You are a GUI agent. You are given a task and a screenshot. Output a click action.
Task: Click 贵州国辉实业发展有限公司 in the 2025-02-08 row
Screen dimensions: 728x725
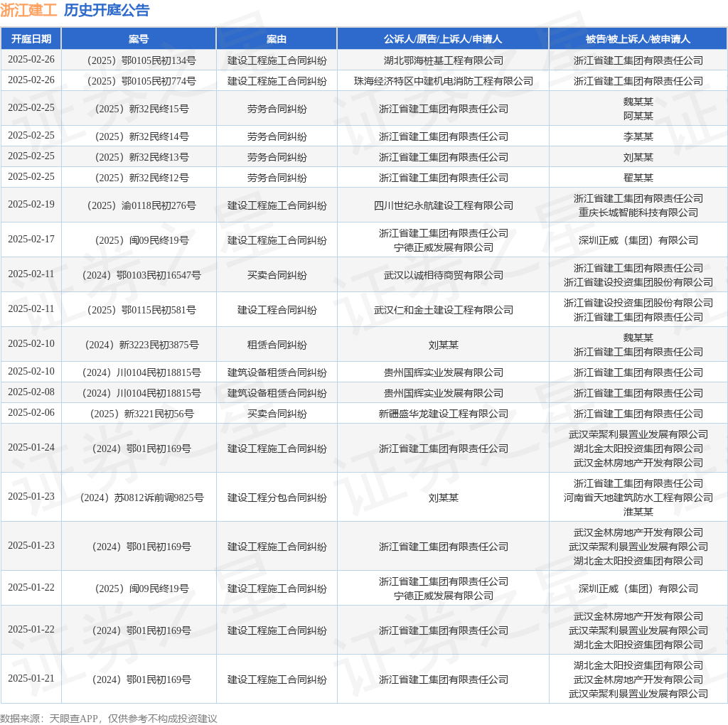coord(444,393)
